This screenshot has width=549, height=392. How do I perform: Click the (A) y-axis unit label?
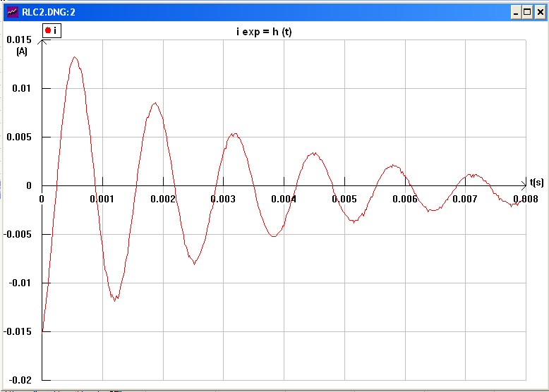click(x=21, y=51)
